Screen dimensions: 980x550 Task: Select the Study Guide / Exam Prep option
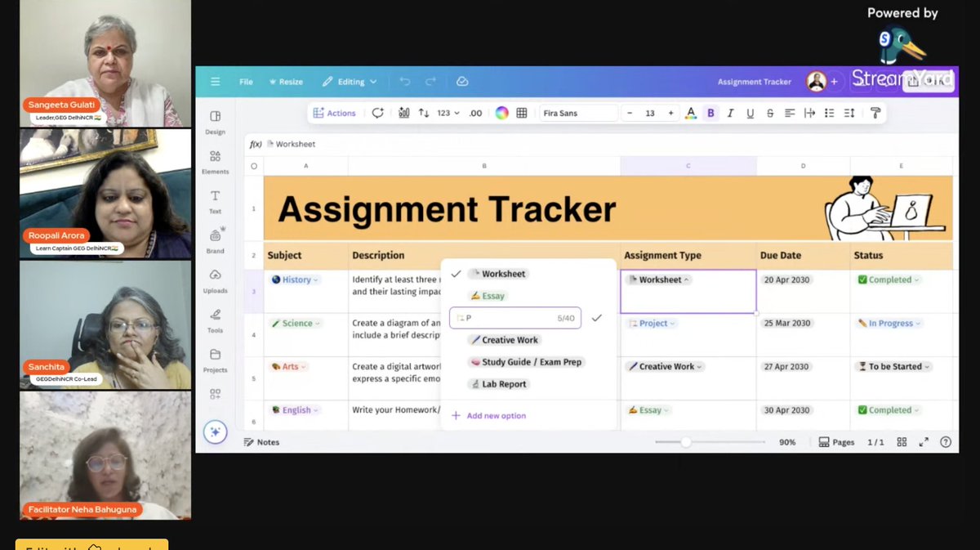click(526, 362)
